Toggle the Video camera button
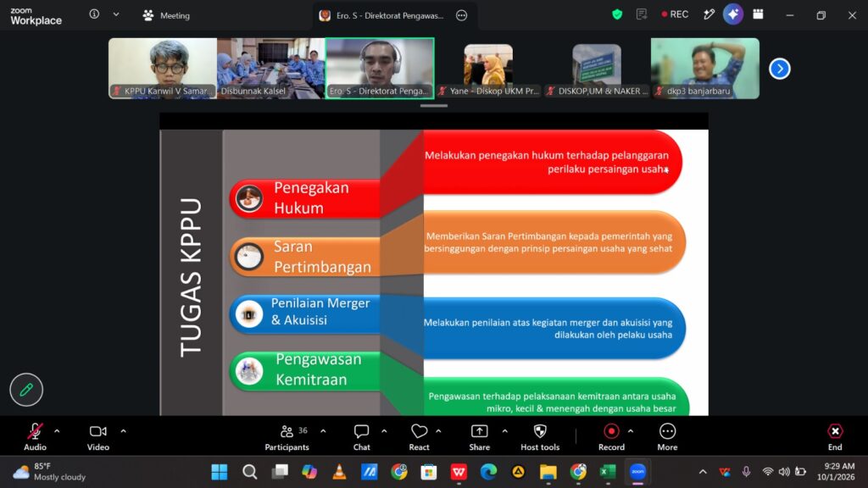Image resolution: width=868 pixels, height=488 pixels. pos(98,436)
